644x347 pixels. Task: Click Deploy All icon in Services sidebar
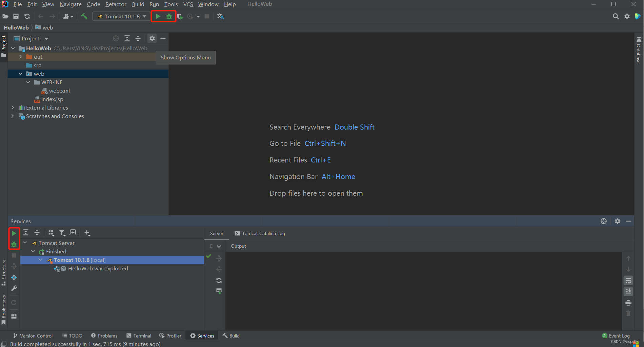14,277
